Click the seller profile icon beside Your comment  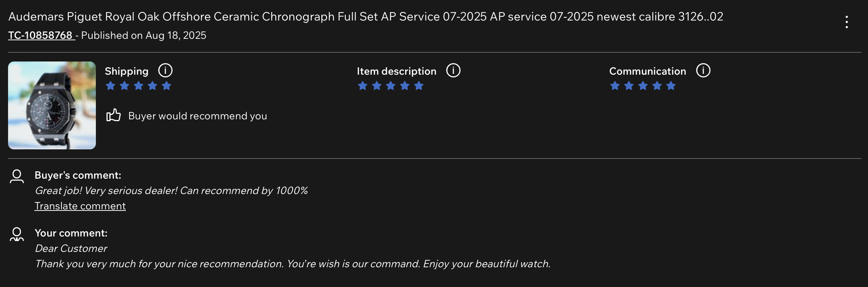pyautogui.click(x=17, y=234)
